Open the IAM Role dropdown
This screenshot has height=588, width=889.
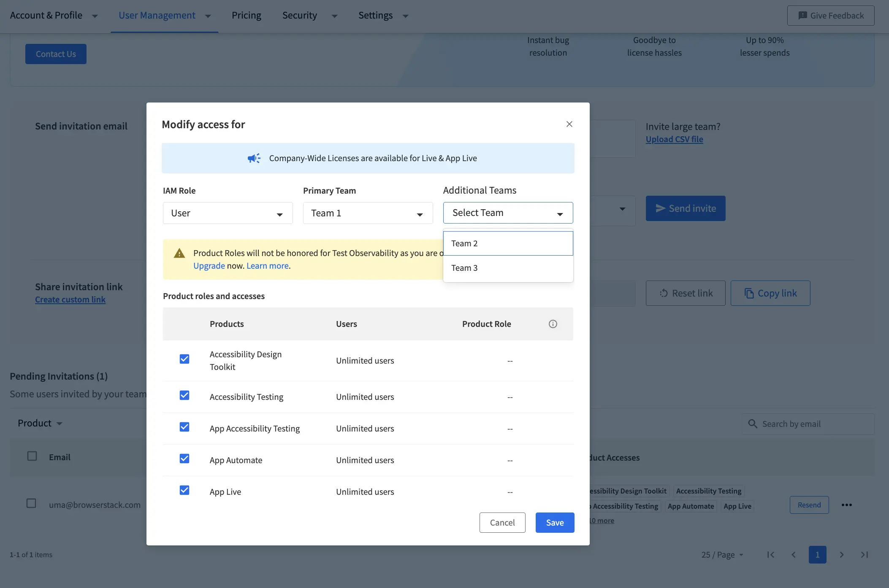pos(228,213)
